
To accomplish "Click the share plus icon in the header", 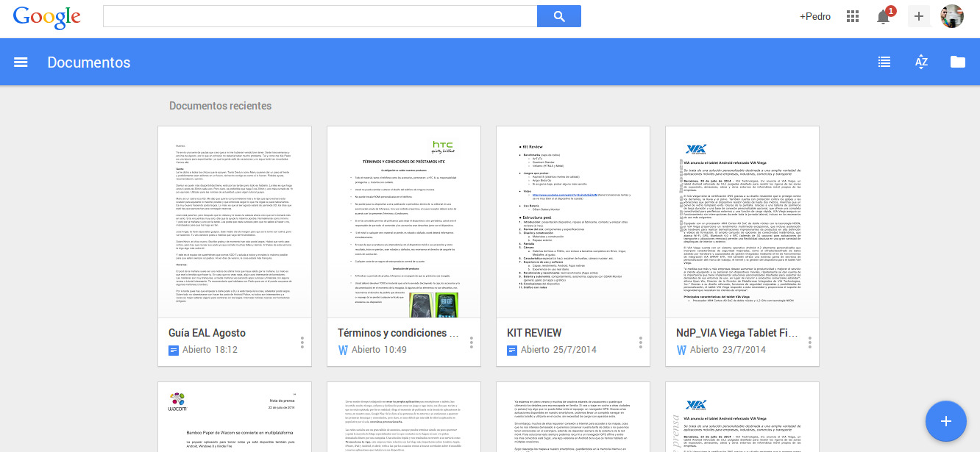I will click(x=918, y=16).
